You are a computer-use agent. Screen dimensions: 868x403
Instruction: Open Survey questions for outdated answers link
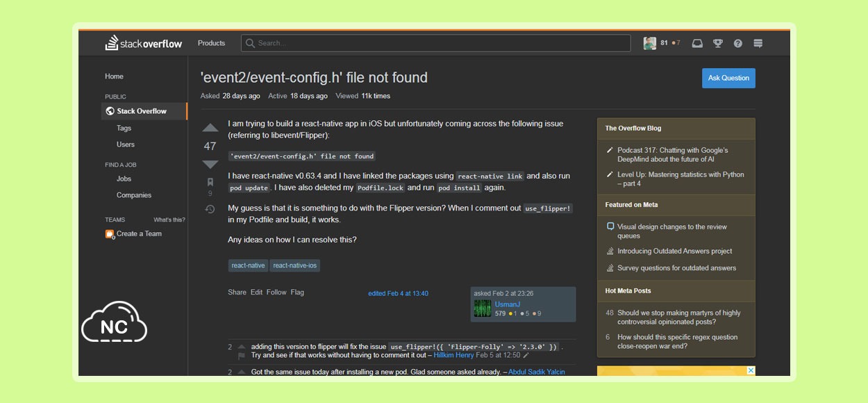pos(676,268)
